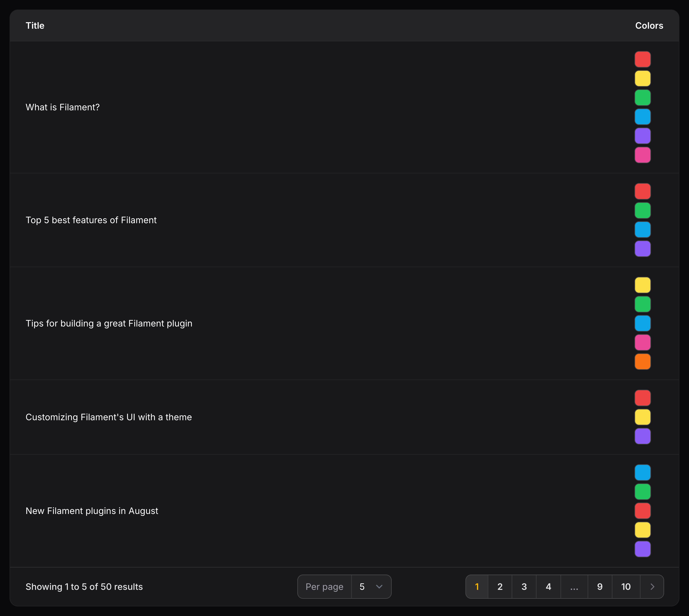Click blue swatch in 'New Filament plugins' row

point(643,473)
